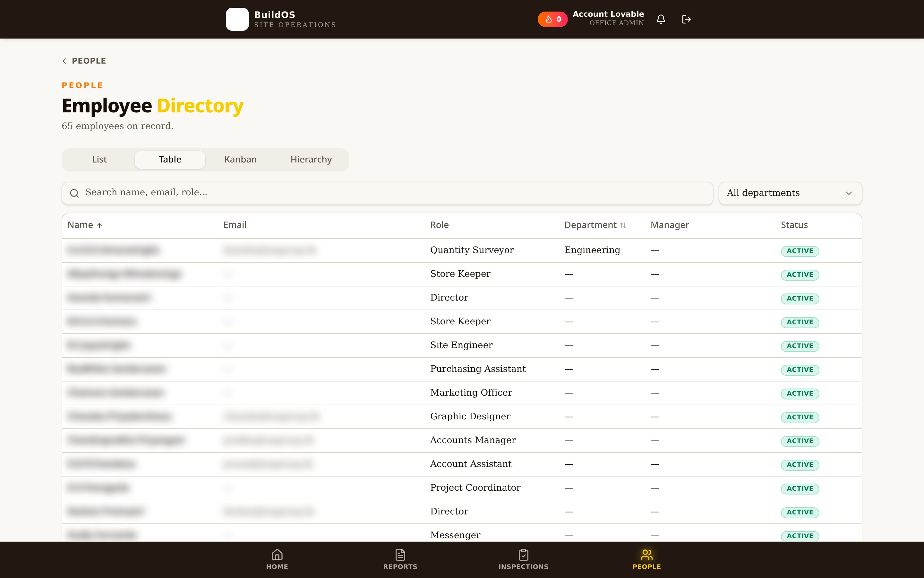Viewport: 924px width, 578px height.
Task: Click the Purchasing Assistant role cell
Action: click(x=478, y=369)
